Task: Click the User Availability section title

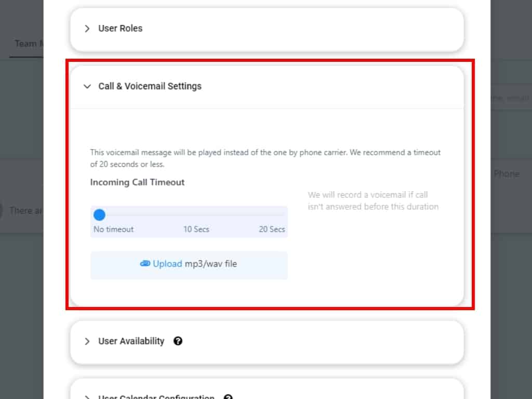Action: (x=131, y=341)
